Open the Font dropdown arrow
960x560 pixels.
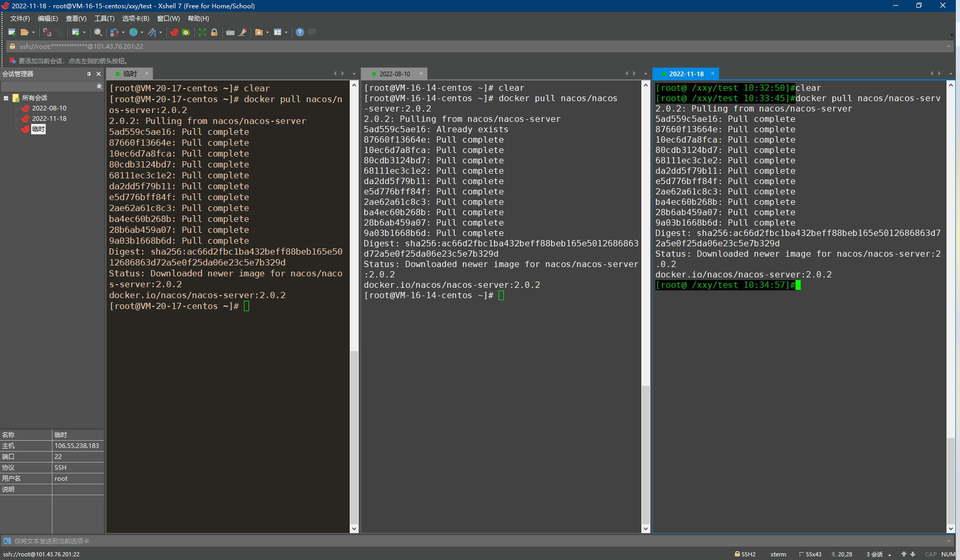pos(160,32)
